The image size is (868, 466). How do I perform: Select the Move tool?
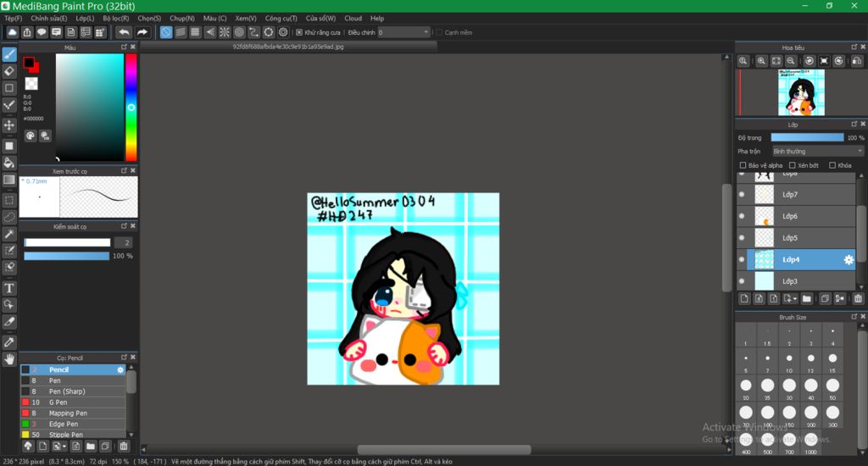point(9,125)
